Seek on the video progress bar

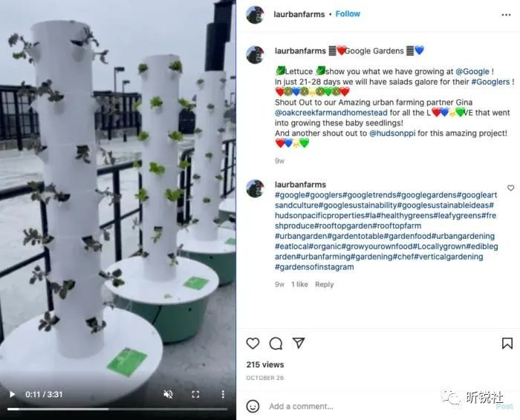(117, 409)
